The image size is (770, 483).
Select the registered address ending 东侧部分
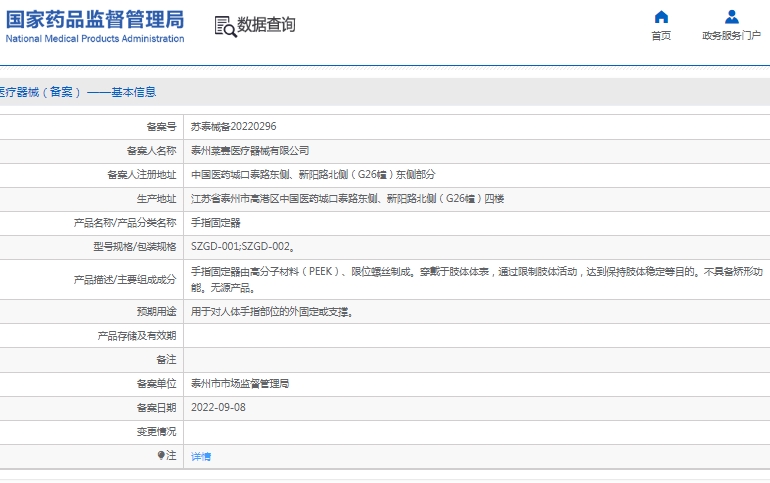[313, 175]
